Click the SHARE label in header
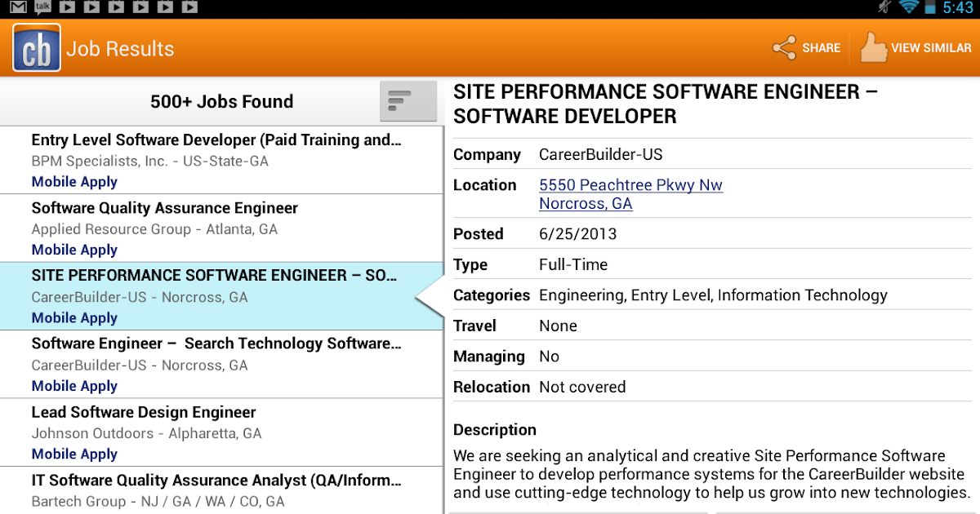 coord(821,48)
